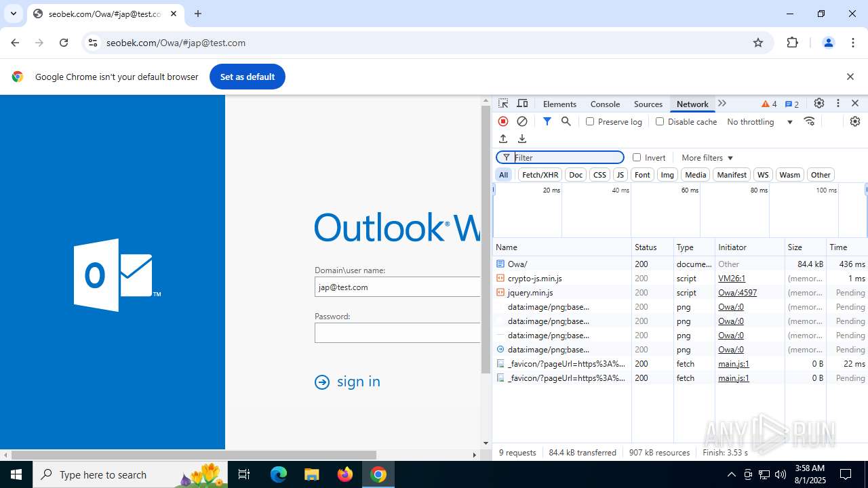The image size is (868, 488).
Task: Dismiss the default browser notification bar
Action: tap(850, 77)
